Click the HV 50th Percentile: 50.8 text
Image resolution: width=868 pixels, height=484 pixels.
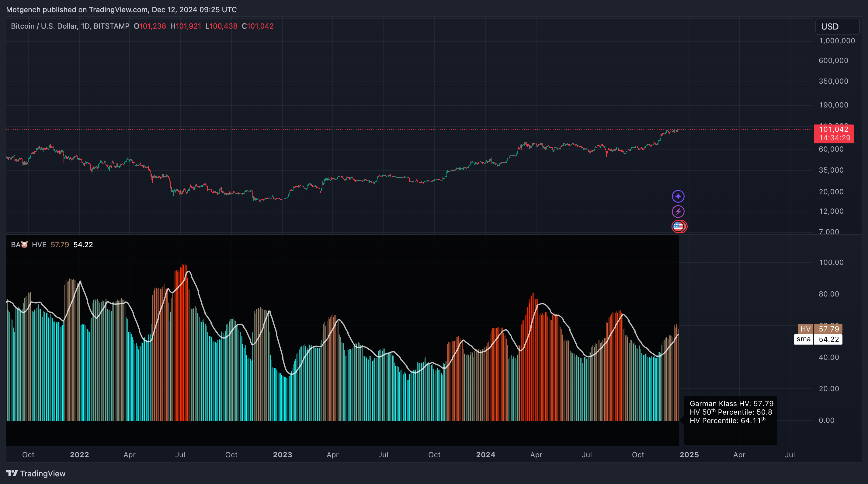pyautogui.click(x=731, y=412)
